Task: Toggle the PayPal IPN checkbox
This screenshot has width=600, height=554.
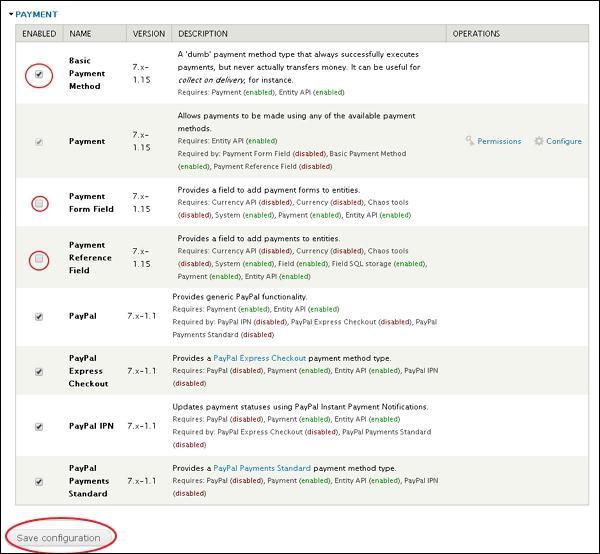Action: [x=39, y=427]
